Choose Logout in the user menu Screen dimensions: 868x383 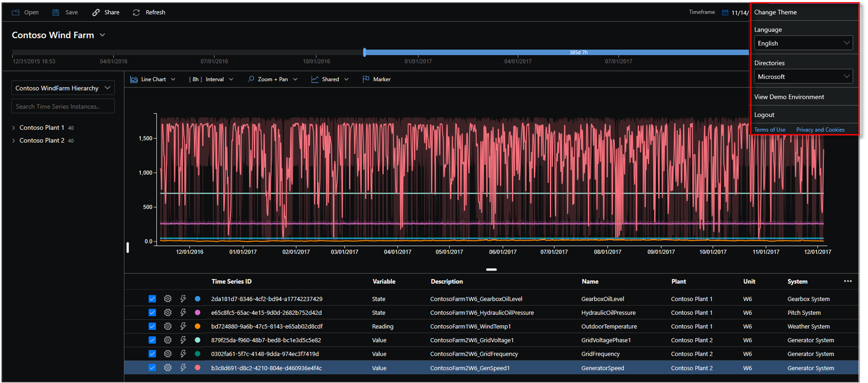click(764, 115)
